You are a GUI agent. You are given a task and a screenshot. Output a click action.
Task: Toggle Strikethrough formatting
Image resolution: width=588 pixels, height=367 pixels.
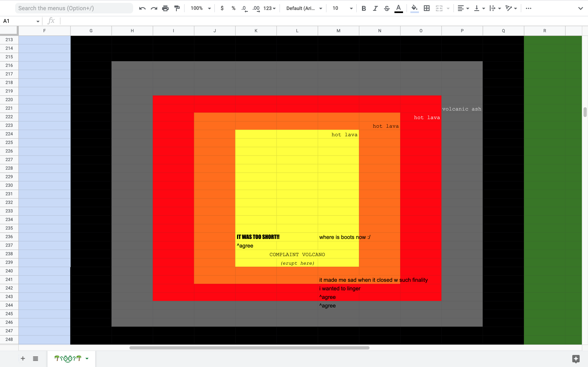[x=387, y=9]
